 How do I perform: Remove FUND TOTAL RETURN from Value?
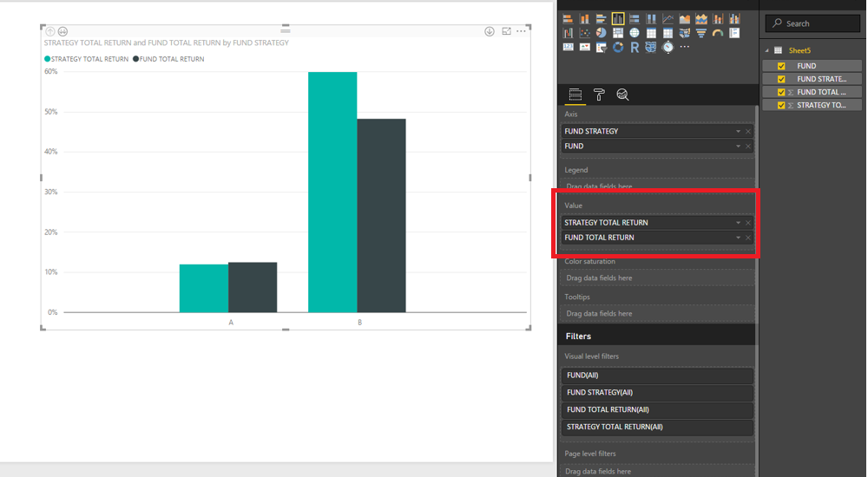click(748, 238)
